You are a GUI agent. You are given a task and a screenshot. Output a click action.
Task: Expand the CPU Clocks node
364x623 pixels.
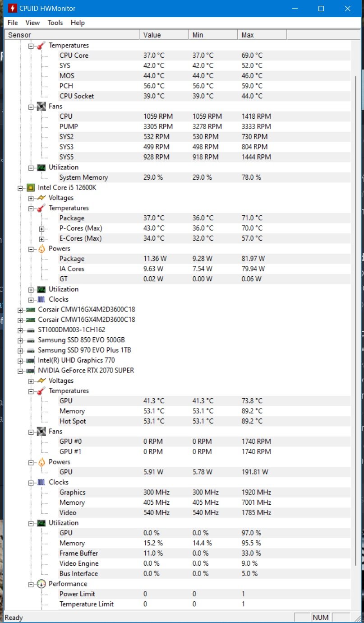[x=31, y=300]
